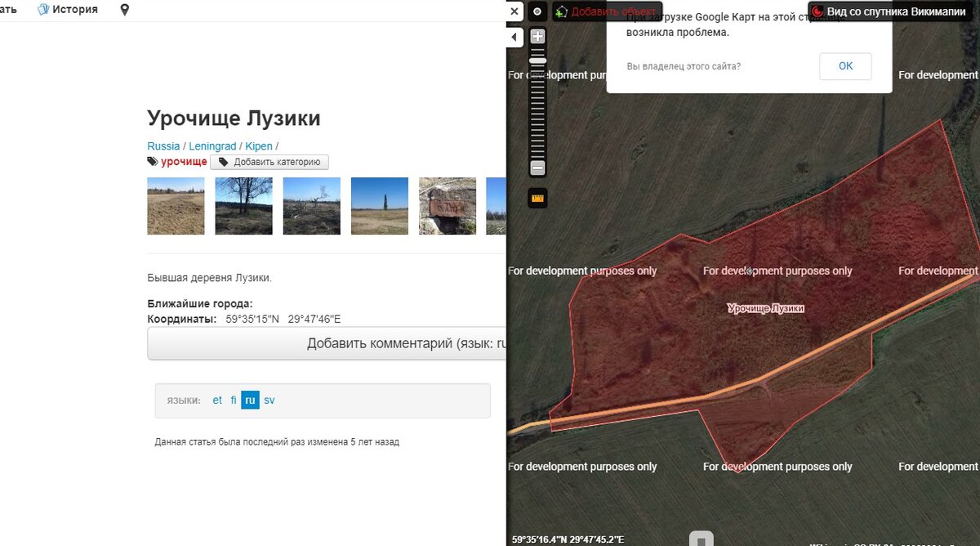Open the yellow map layer icon below zoom
980x546 pixels.
[x=537, y=197]
